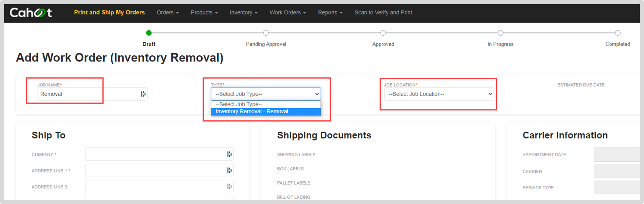The image size is (644, 204).
Task: Open the Products menu
Action: (x=204, y=12)
